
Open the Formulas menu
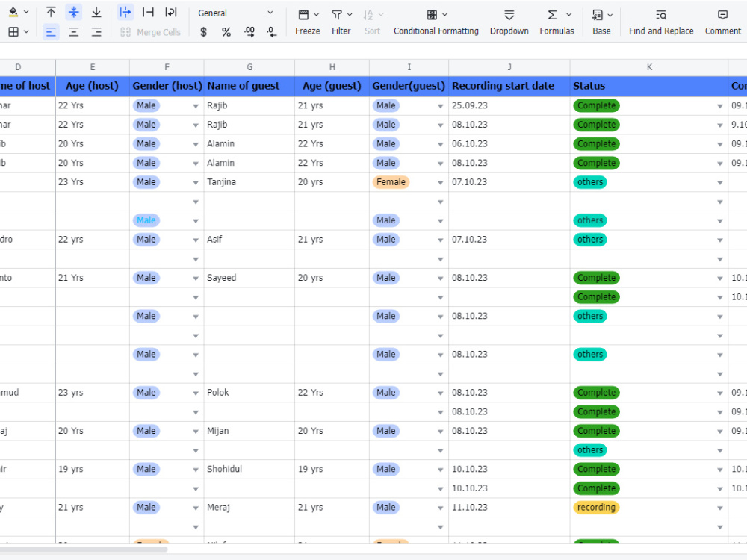(557, 22)
